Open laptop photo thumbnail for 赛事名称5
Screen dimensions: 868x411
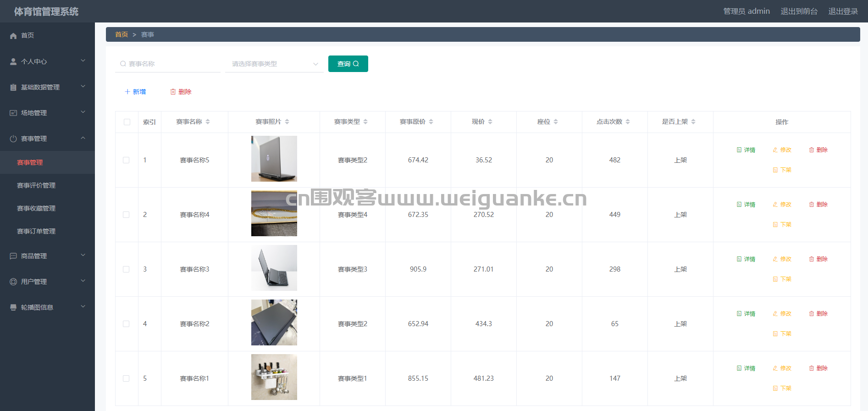coord(274,159)
